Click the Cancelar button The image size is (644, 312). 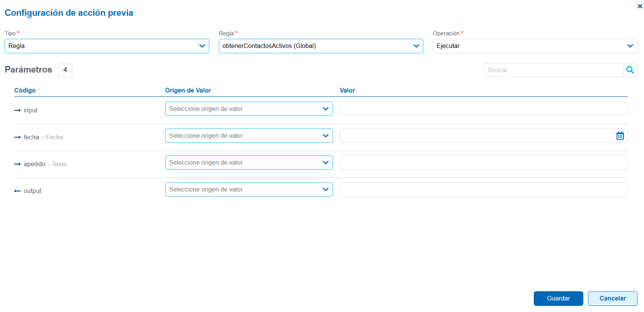click(x=613, y=299)
